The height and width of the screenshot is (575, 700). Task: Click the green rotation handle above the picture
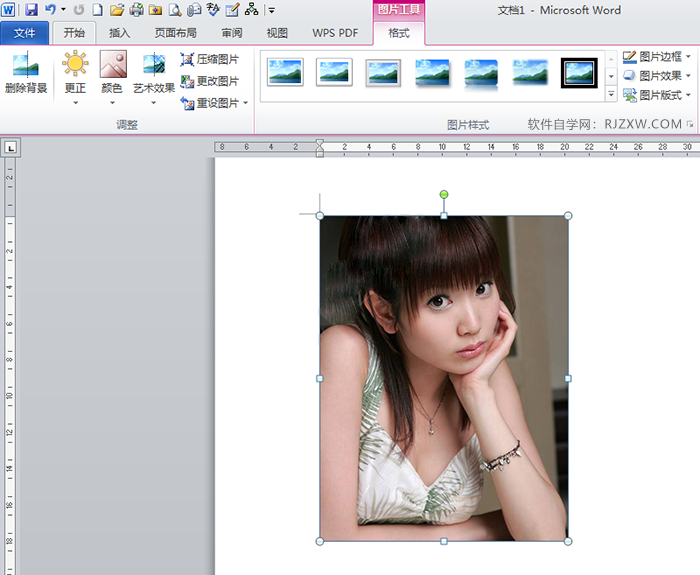pyautogui.click(x=444, y=194)
